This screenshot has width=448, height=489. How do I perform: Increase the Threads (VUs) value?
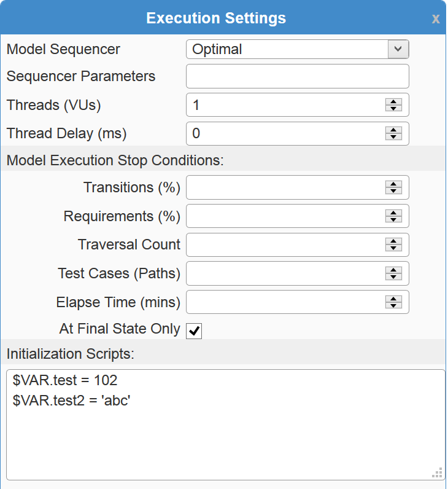(393, 101)
